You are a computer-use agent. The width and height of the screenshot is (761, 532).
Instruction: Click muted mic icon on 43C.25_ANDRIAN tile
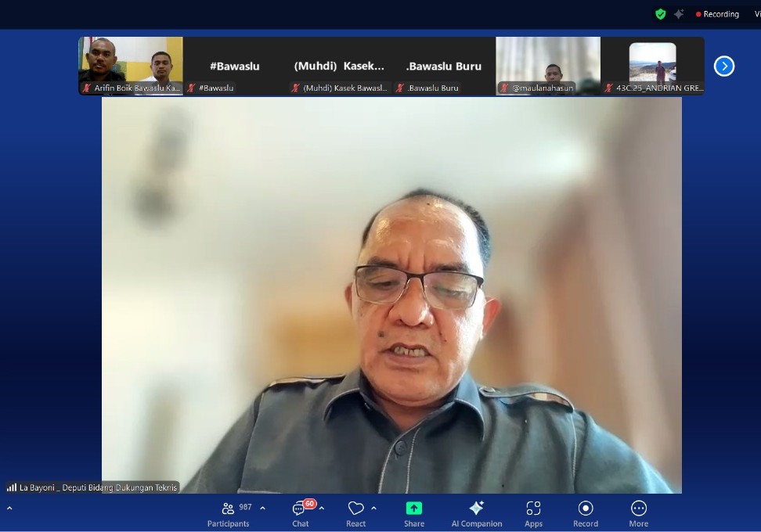click(x=608, y=88)
